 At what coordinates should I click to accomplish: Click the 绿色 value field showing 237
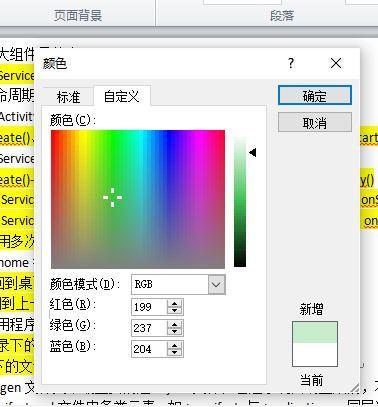149,328
